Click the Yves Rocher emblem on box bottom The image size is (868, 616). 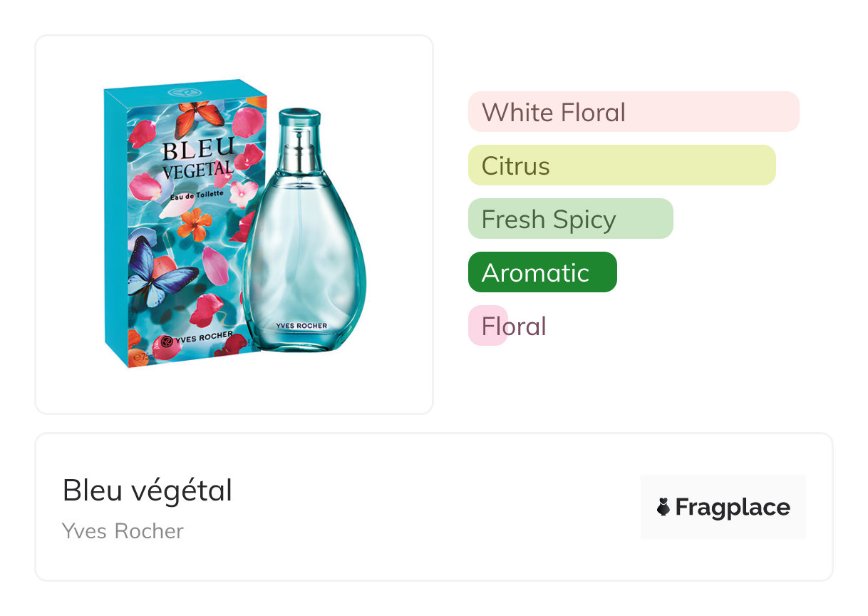tap(168, 341)
